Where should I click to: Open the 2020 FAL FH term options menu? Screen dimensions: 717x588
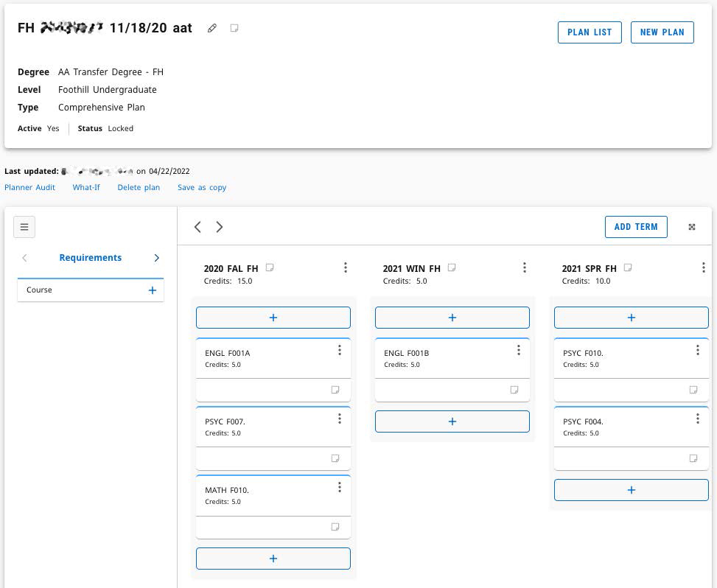[x=346, y=268]
